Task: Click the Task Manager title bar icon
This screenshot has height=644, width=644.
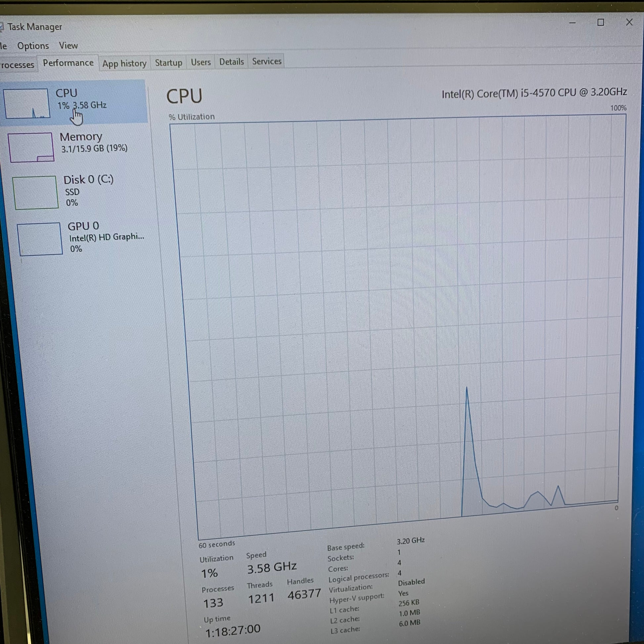Action: click(1, 27)
